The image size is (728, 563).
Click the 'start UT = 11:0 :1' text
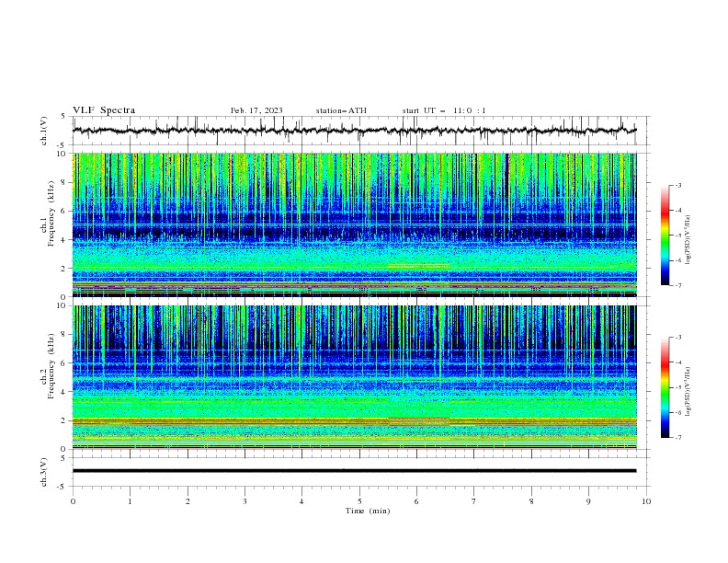444,110
